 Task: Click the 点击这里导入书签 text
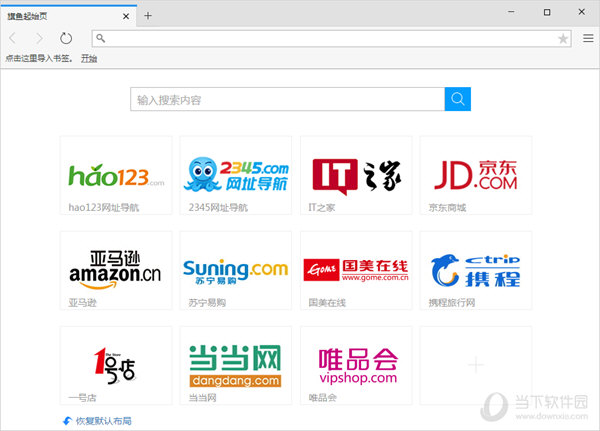click(x=39, y=59)
